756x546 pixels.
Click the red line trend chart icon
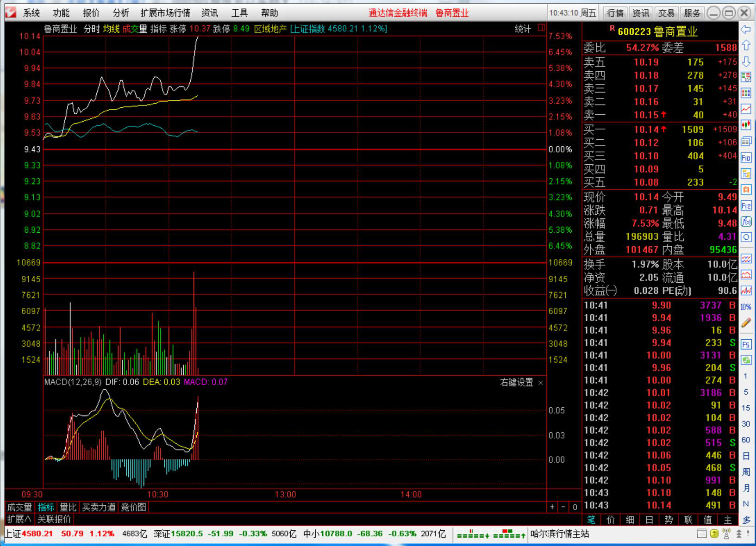[x=746, y=109]
